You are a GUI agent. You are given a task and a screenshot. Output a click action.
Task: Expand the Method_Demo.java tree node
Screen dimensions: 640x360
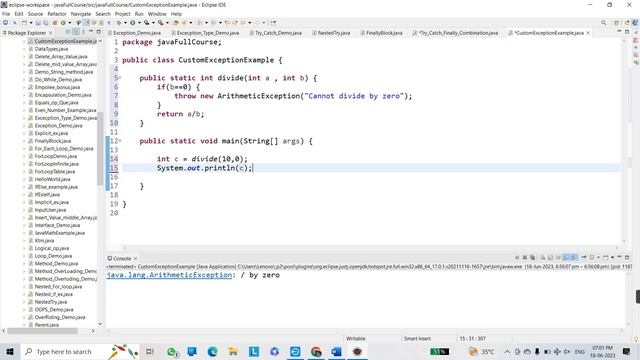point(24,264)
